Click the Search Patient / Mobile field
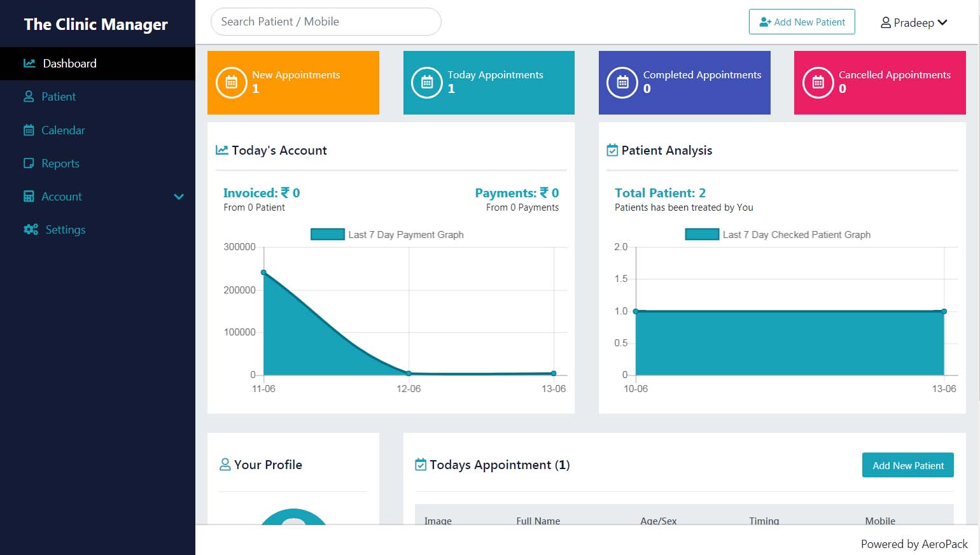The image size is (980, 555). coord(326,22)
